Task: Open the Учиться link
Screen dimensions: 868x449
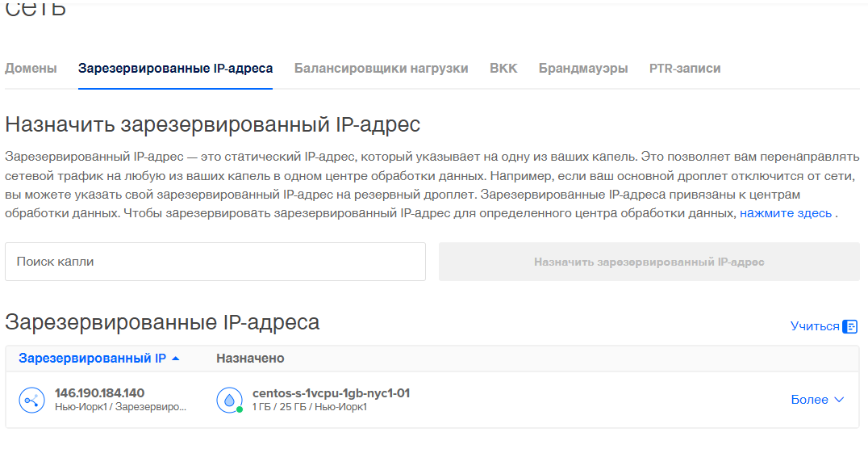Action: click(815, 326)
